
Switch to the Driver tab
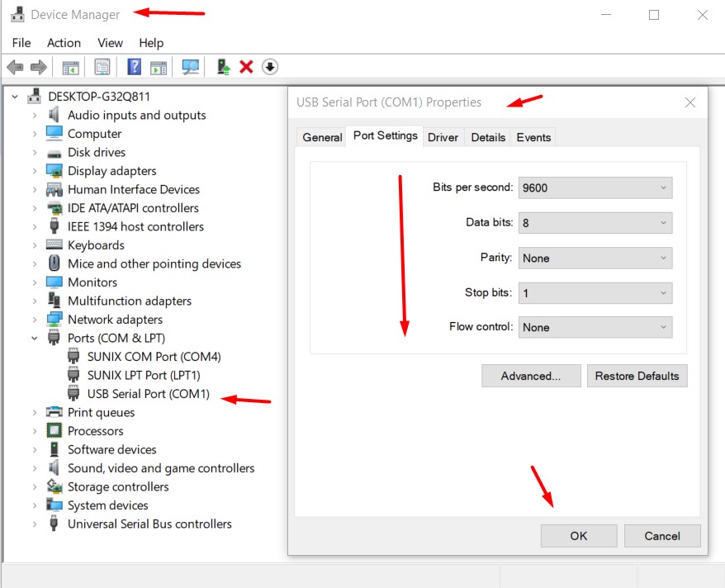click(443, 137)
